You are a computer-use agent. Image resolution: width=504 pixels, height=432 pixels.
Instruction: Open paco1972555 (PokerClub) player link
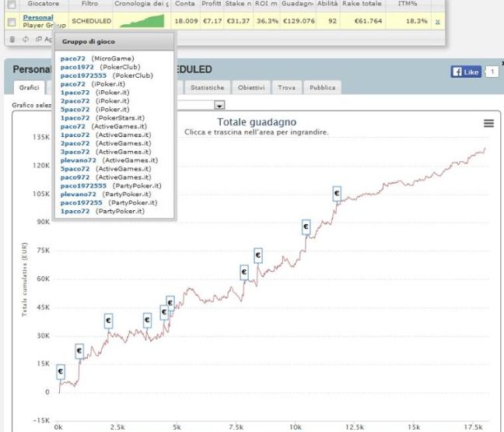83,76
